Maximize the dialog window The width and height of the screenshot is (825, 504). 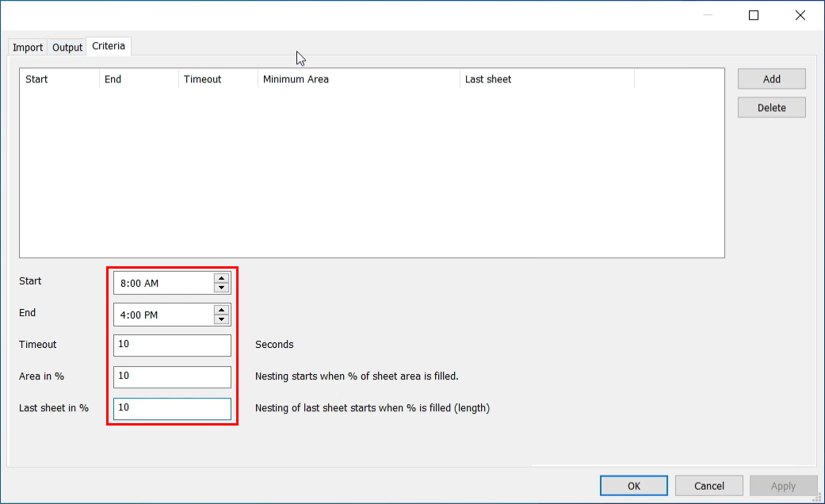coord(754,15)
